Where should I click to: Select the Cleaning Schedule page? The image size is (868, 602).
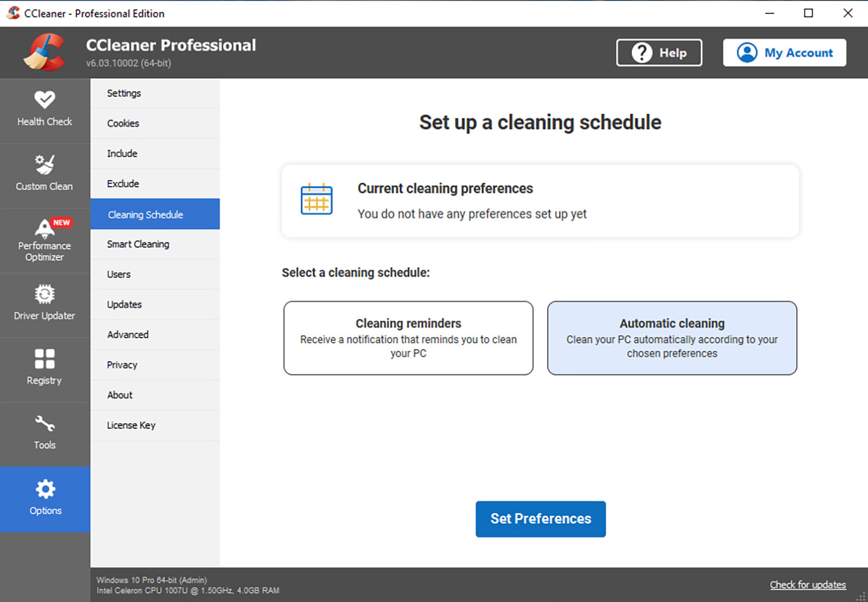(155, 214)
